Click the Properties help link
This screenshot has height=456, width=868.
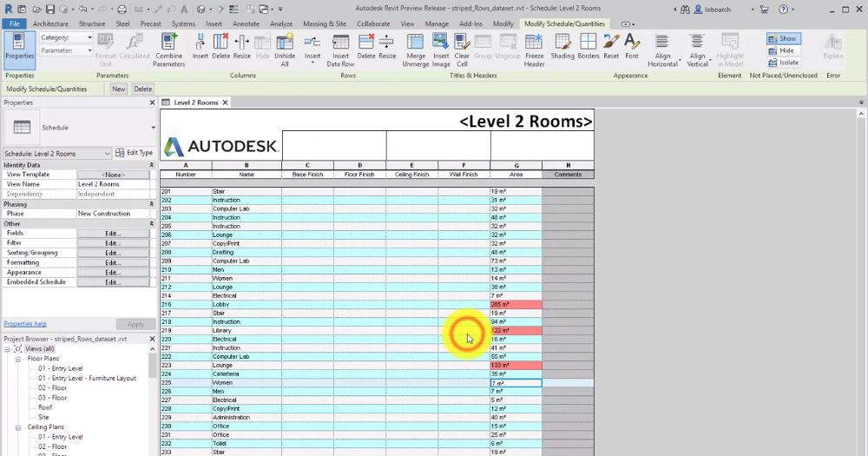[x=25, y=324]
